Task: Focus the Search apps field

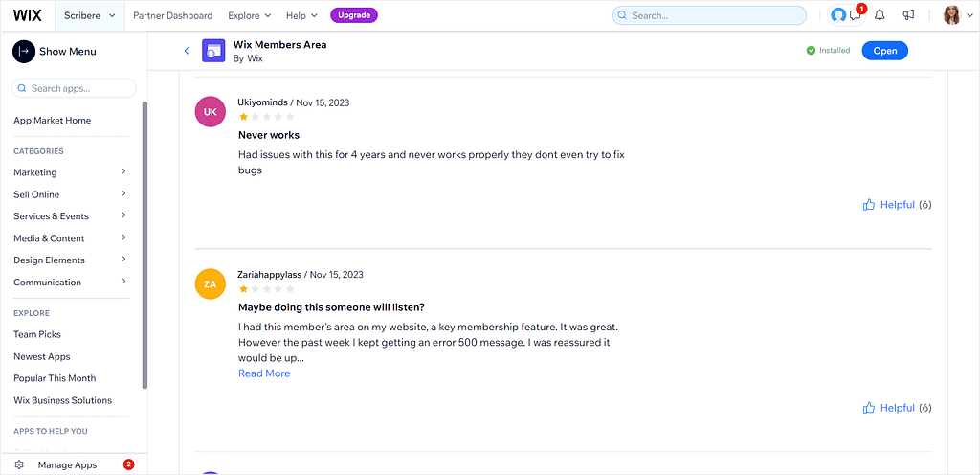Action: 74,88
